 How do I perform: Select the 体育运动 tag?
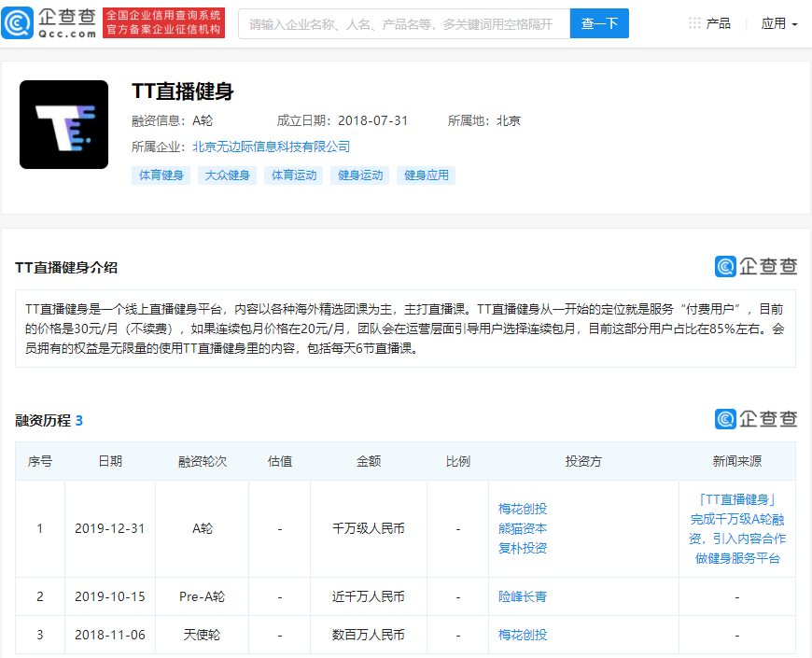click(294, 175)
